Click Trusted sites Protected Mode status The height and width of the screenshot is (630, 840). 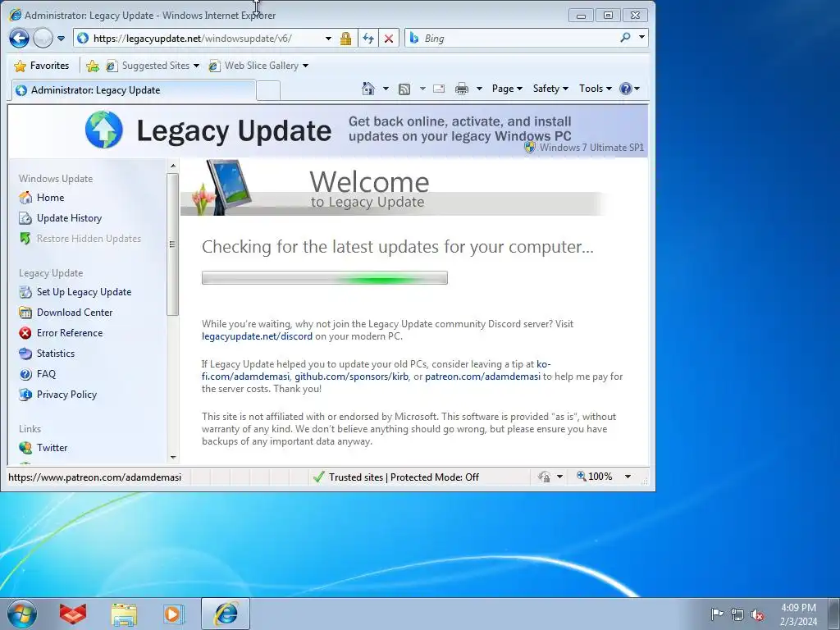(x=396, y=477)
